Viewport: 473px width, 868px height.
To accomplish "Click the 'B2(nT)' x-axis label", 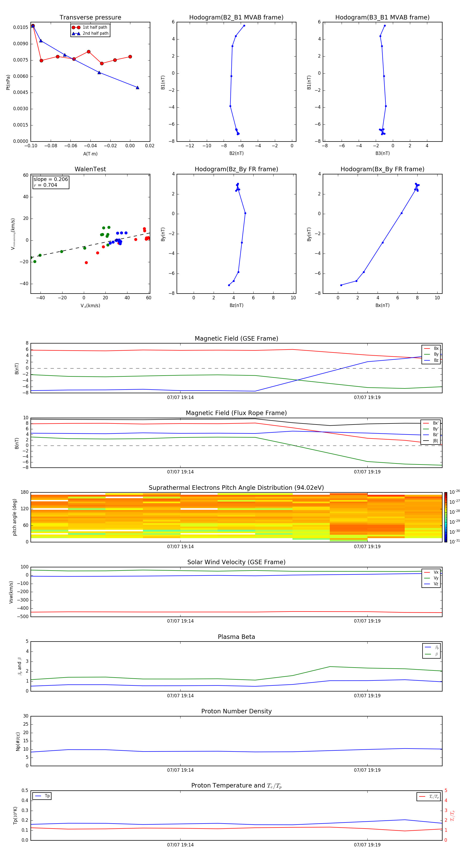I will [236, 153].
